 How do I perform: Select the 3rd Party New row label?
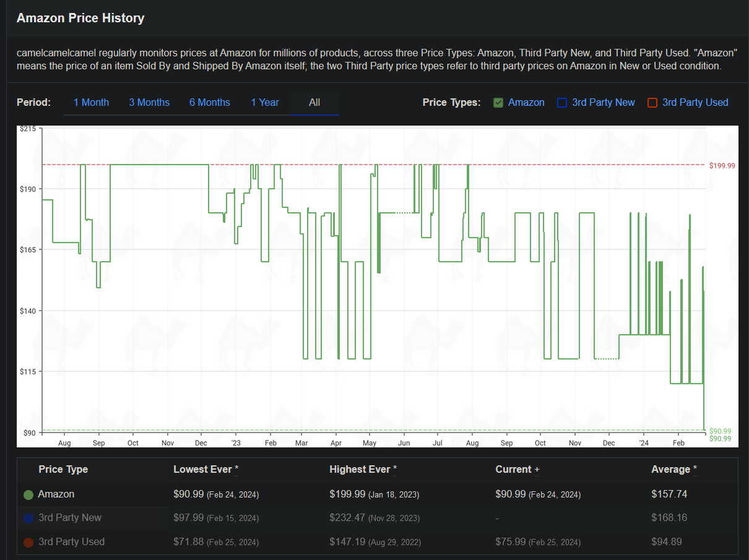(x=70, y=518)
